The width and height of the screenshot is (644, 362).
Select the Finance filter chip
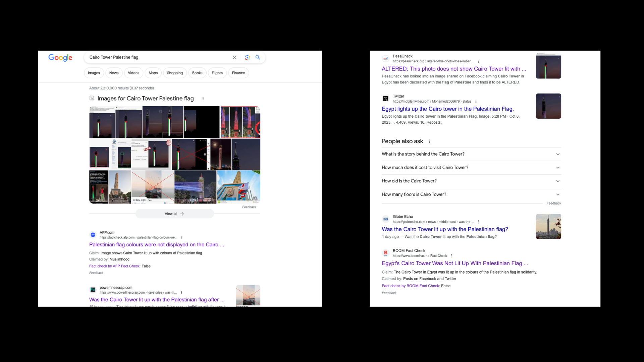[x=238, y=73]
